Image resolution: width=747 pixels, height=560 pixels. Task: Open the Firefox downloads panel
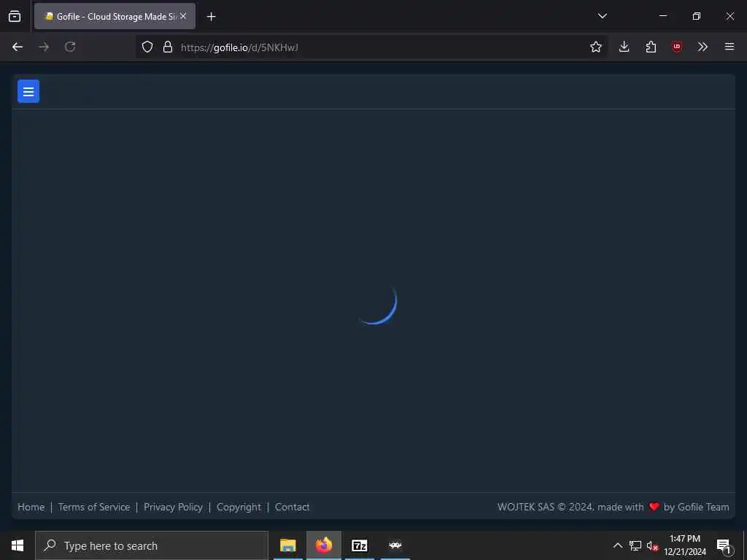[624, 47]
